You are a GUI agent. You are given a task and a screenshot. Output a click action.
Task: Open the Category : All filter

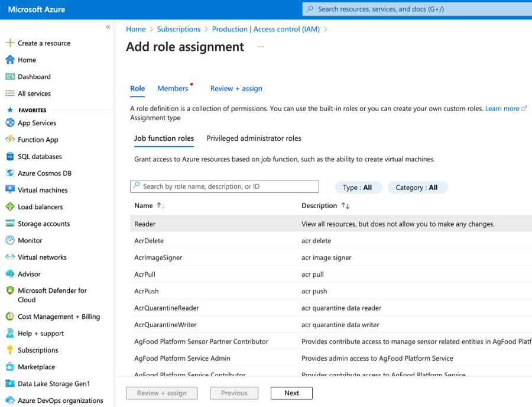(417, 188)
